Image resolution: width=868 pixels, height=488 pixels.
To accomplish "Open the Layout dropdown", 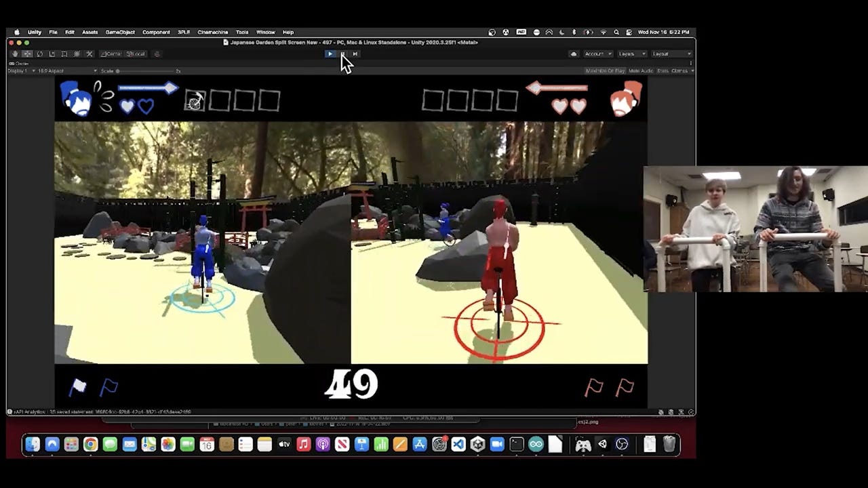I will click(x=671, y=54).
